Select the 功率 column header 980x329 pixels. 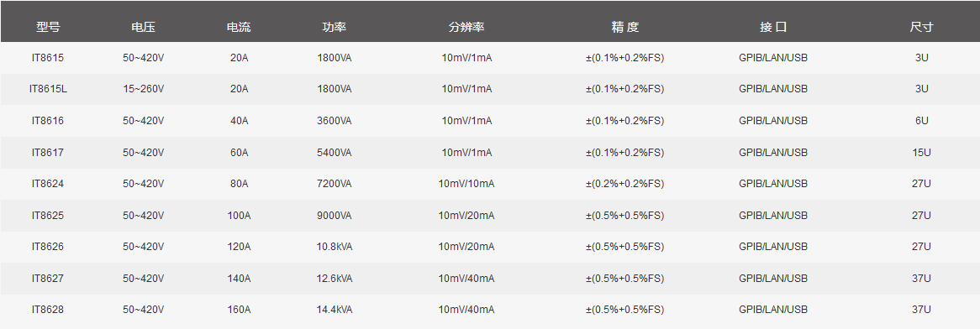coord(335,28)
